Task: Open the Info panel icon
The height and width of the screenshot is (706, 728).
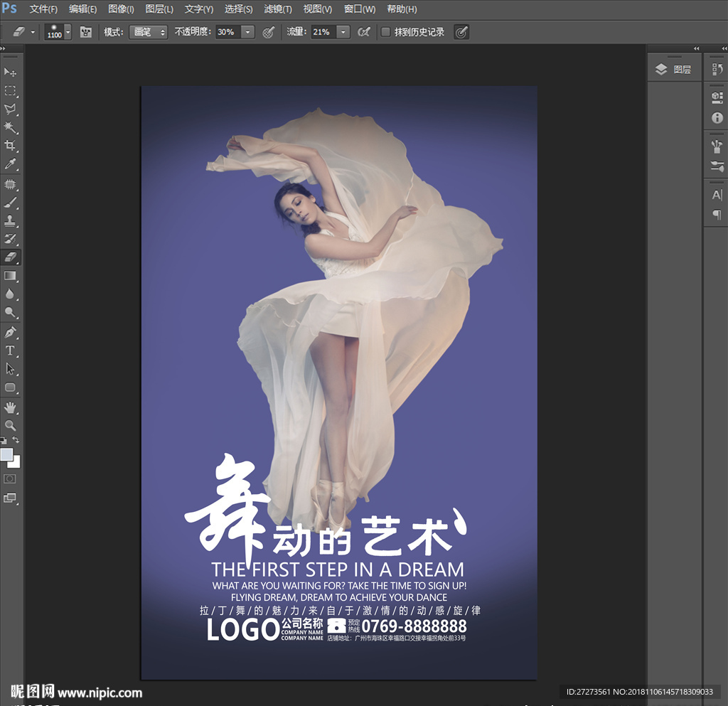Action: (x=717, y=118)
